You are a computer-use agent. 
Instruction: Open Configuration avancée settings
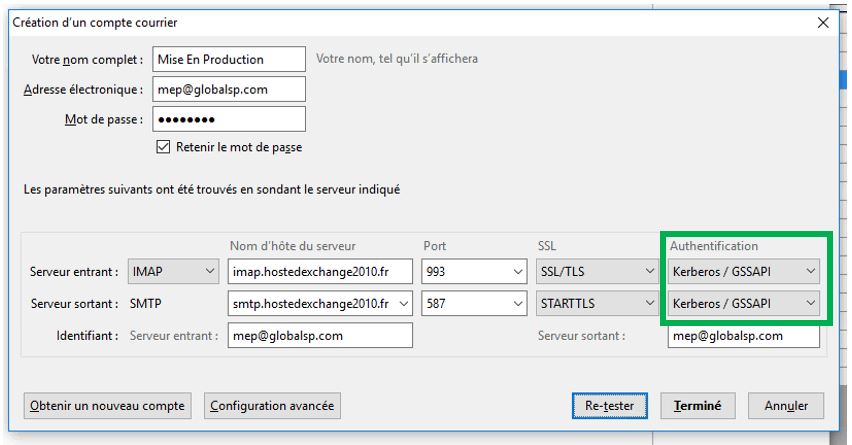(x=272, y=406)
